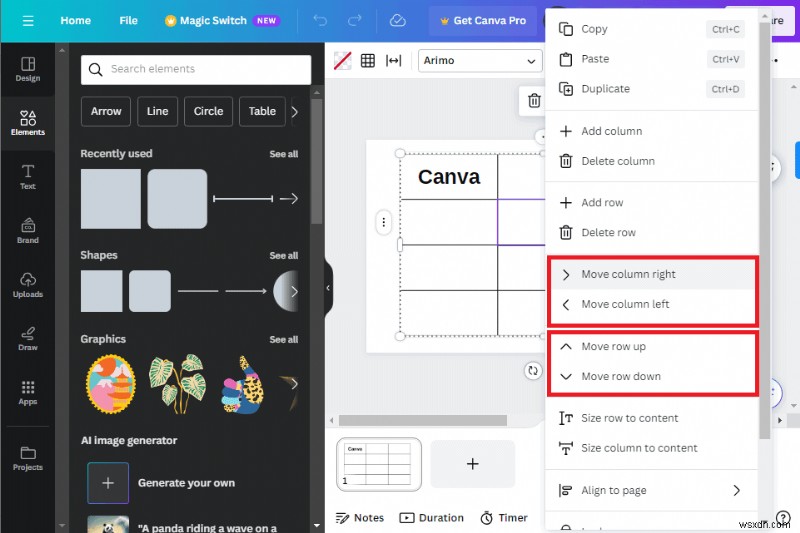Click the Undo arrow icon
This screenshot has width=800, height=533.
click(320, 20)
